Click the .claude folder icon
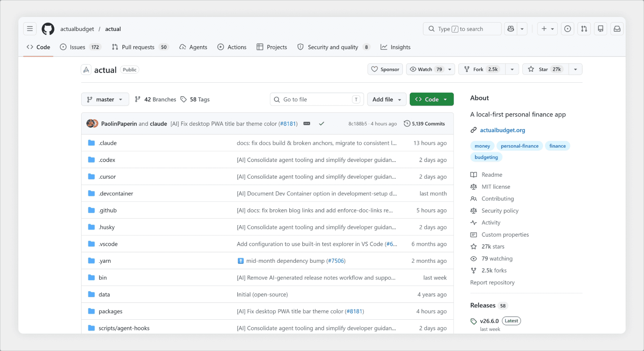Viewport: 644px width, 351px height. point(91,143)
